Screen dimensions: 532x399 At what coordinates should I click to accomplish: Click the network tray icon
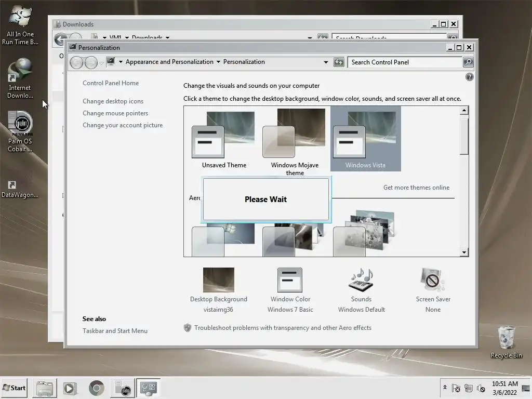coord(468,388)
